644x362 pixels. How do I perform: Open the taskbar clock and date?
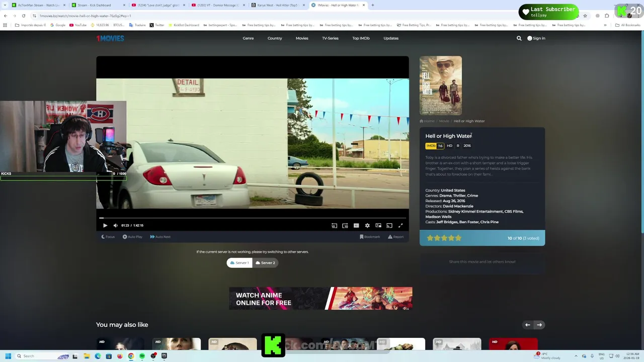pos(631,356)
